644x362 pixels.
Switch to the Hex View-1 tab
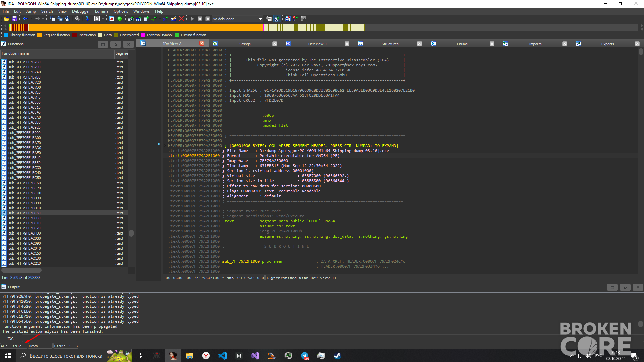click(317, 44)
